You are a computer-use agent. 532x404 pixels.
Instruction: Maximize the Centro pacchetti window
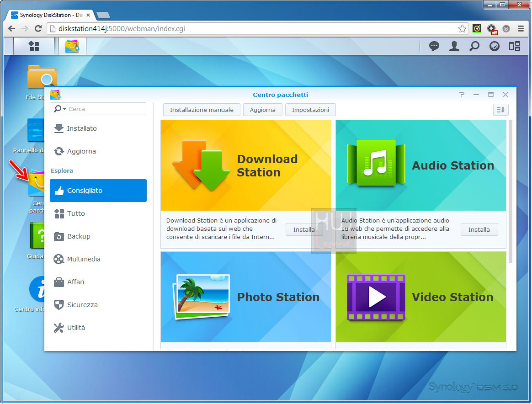(x=490, y=95)
